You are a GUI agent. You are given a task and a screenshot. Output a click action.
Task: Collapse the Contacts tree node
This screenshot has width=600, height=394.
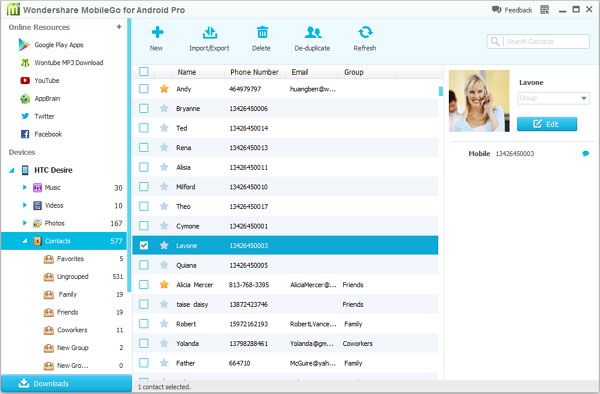(x=25, y=241)
